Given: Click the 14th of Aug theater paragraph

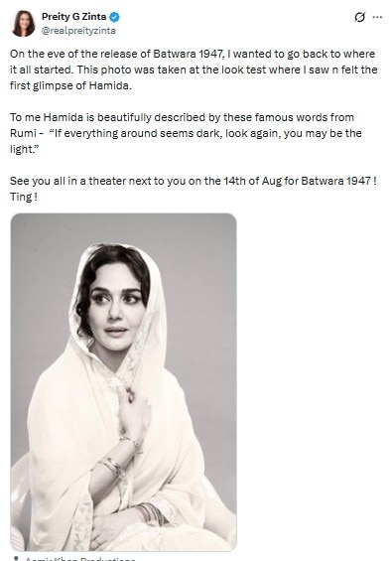Looking at the screenshot, I should (194, 181).
